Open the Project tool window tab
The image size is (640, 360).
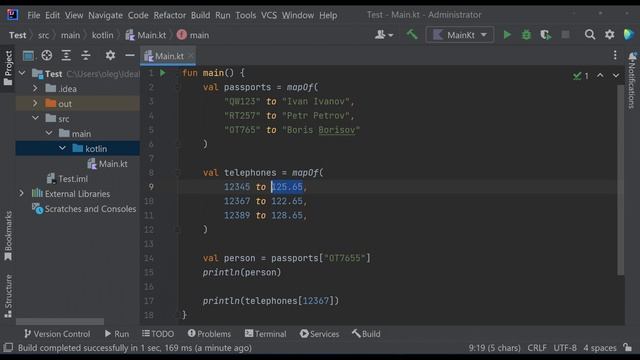(x=8, y=68)
